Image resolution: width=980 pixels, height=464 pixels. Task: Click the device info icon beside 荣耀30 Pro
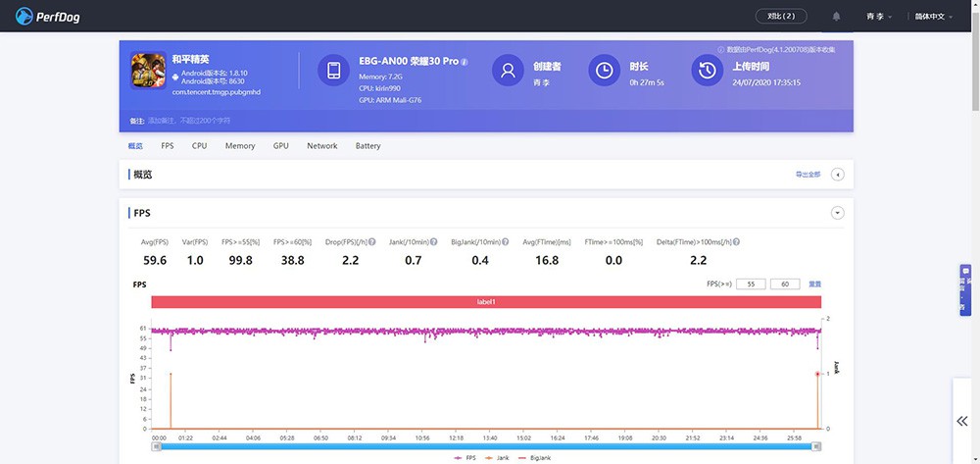[465, 62]
